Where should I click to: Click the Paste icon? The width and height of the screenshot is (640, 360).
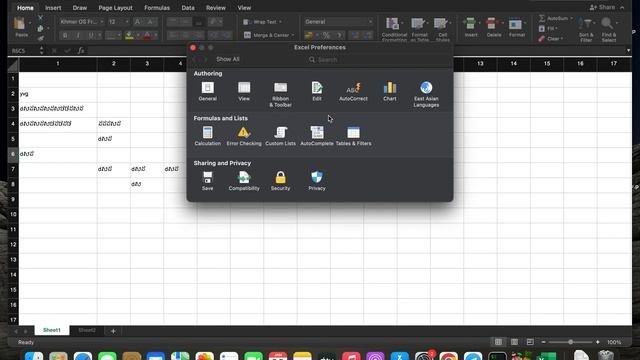pyautogui.click(x=20, y=24)
